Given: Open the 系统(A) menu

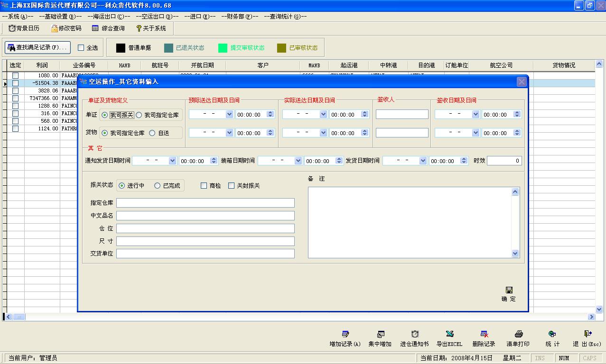Looking at the screenshot, I should [x=18, y=17].
